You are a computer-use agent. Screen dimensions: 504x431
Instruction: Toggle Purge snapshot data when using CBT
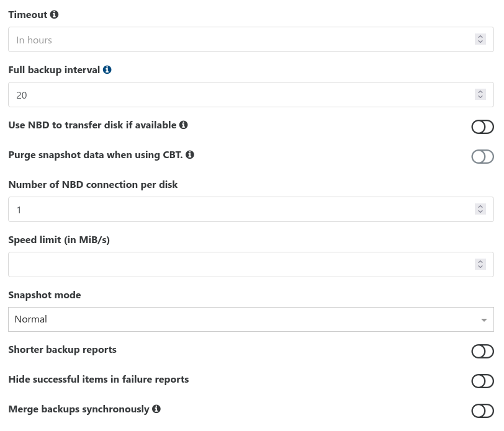[x=482, y=157]
